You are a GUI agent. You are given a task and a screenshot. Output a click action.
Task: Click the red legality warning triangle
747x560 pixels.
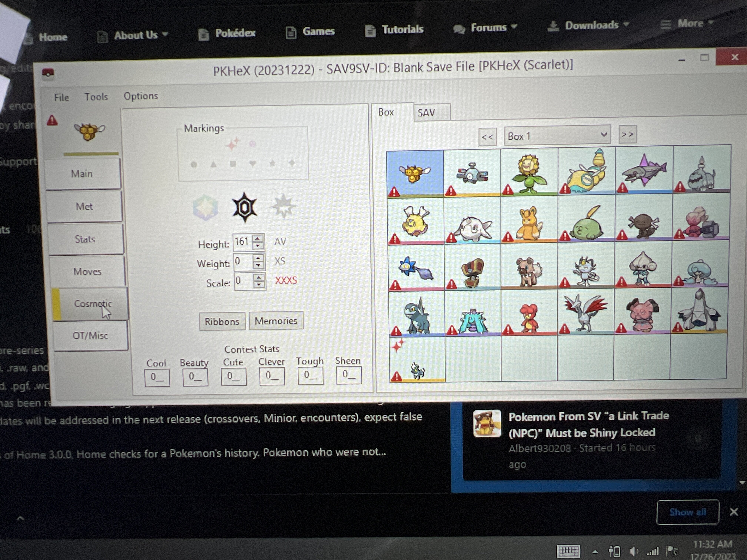click(x=52, y=120)
